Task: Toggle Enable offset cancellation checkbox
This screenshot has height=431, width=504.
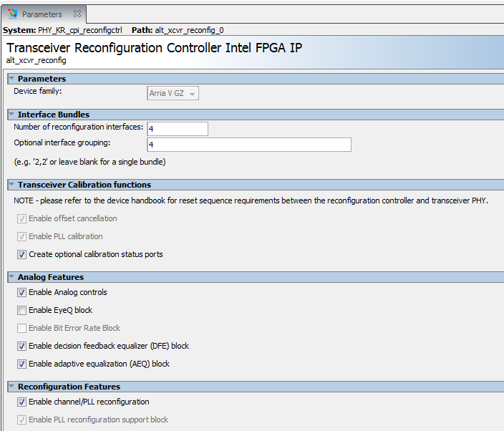Action: (x=21, y=219)
